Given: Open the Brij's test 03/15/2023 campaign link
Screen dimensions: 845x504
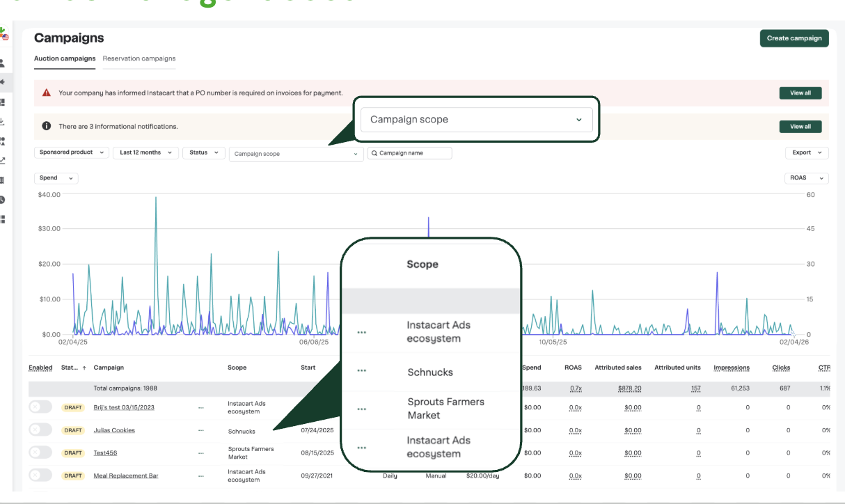Looking at the screenshot, I should pos(124,407).
